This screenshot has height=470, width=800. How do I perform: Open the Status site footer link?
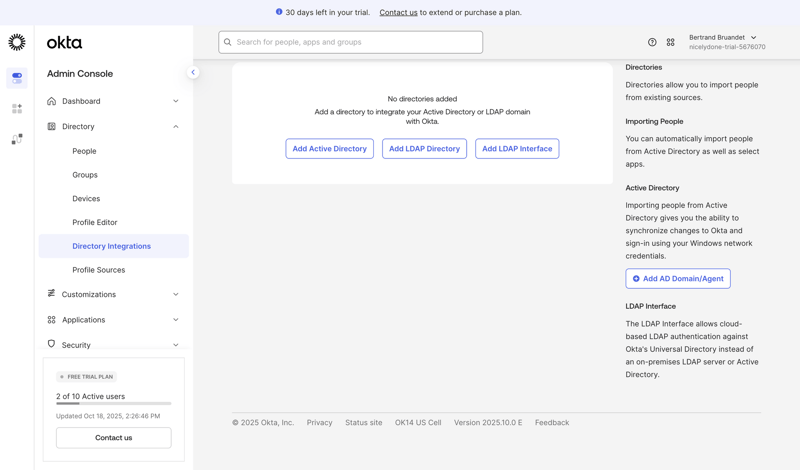click(x=364, y=423)
